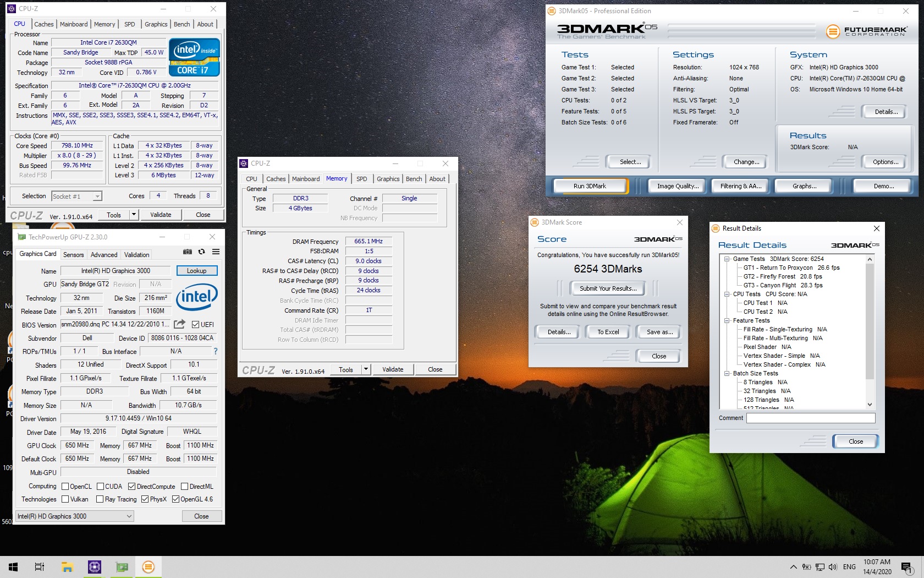Click the clock in taskbar
924x578 pixels.
coord(877,567)
